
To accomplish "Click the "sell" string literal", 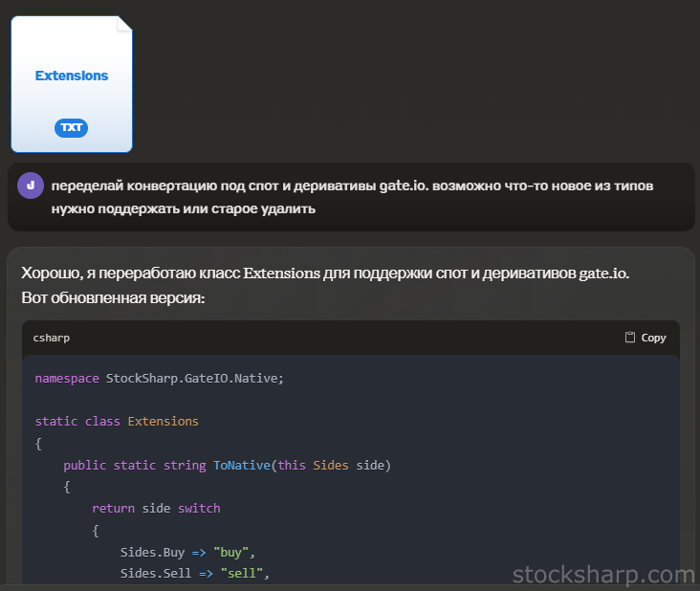I will tap(242, 573).
